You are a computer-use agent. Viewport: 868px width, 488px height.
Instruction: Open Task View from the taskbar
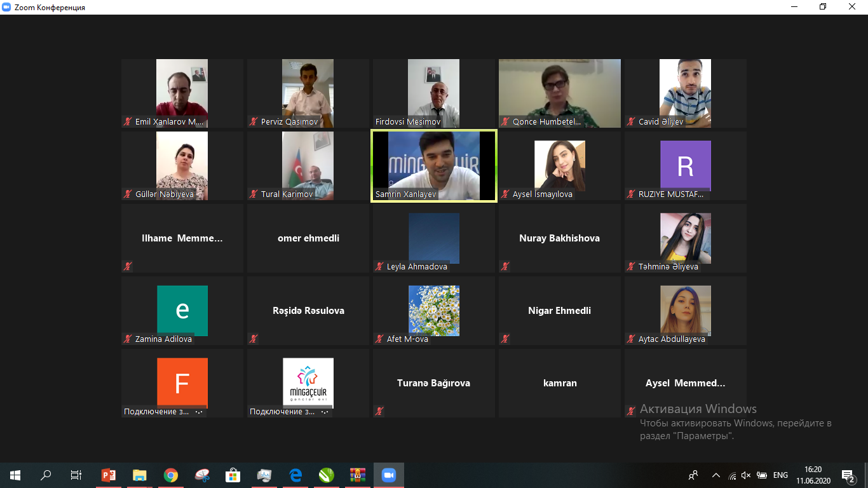point(76,475)
